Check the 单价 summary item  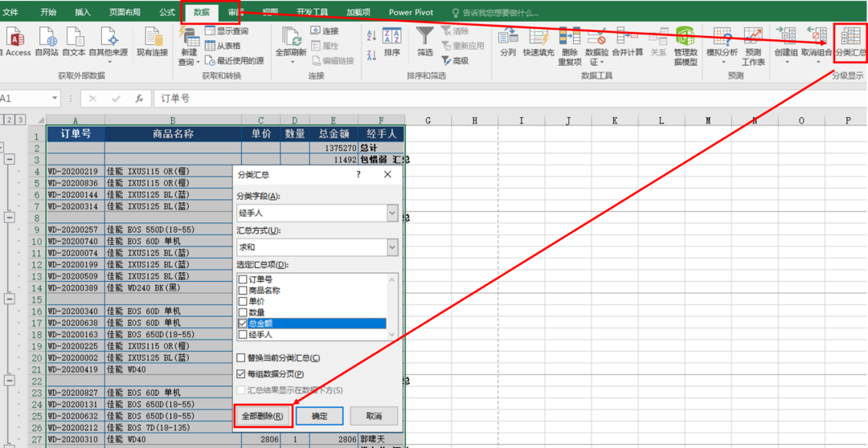click(x=243, y=301)
